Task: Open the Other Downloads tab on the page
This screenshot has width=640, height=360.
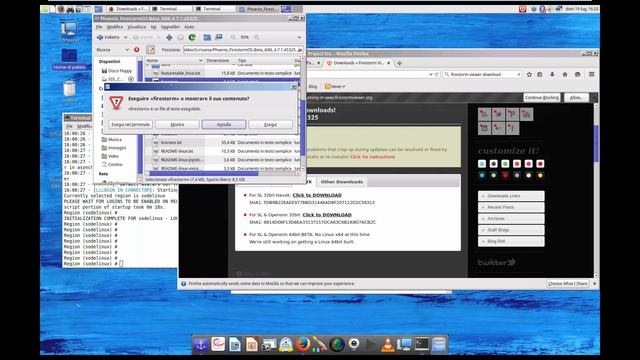Action: pos(342,182)
